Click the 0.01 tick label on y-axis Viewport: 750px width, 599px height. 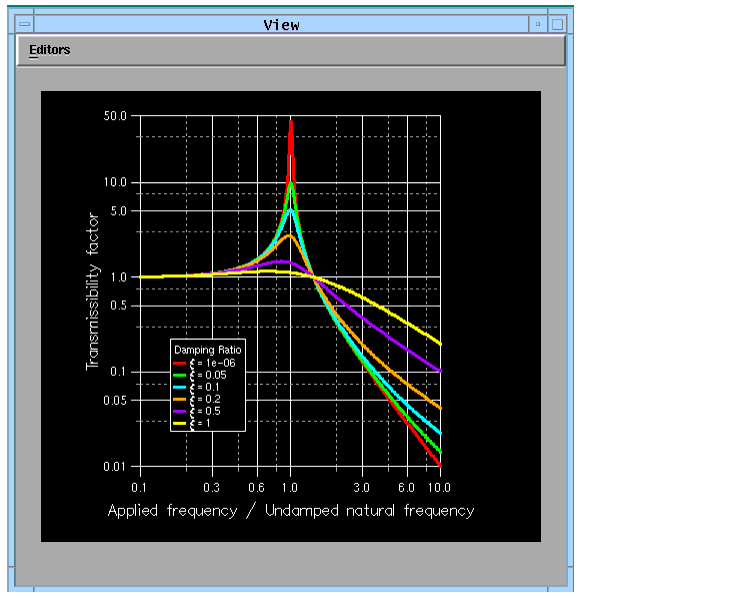point(115,467)
